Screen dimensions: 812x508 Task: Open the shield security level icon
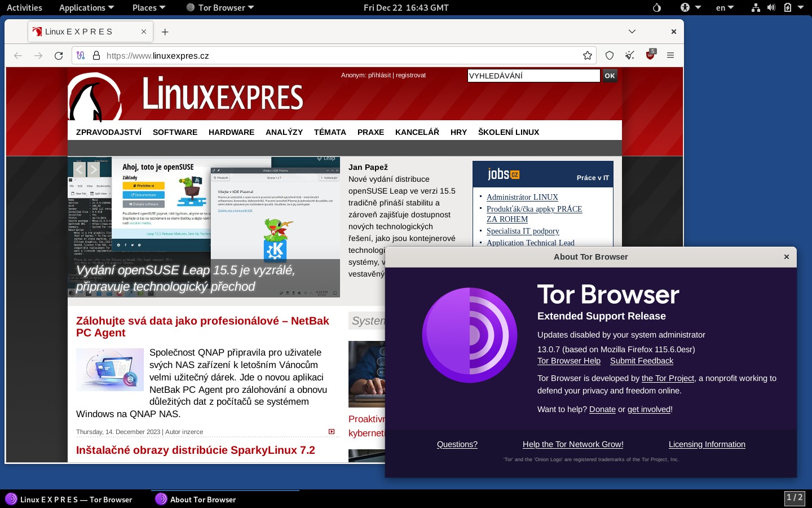pos(610,55)
